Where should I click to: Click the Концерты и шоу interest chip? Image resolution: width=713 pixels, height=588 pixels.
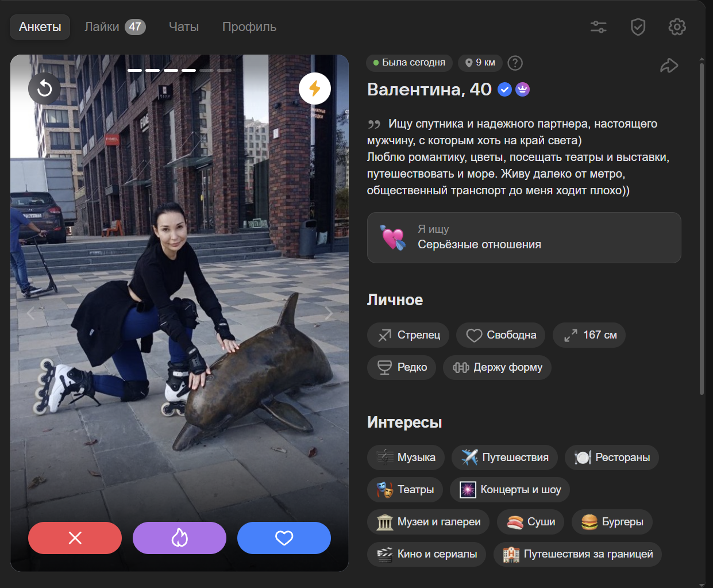510,490
